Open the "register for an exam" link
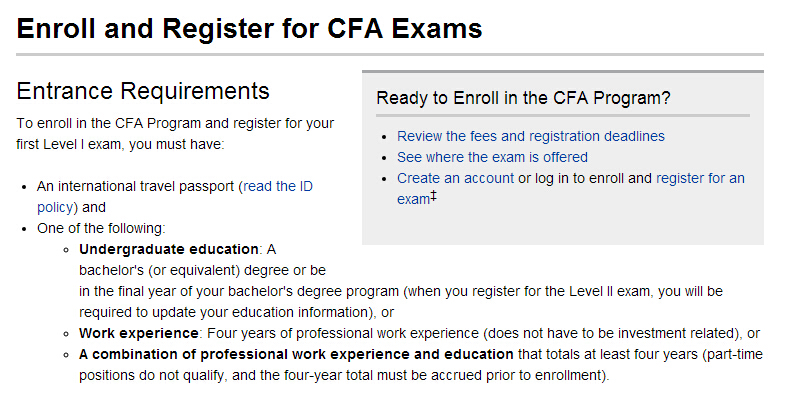 point(700,178)
